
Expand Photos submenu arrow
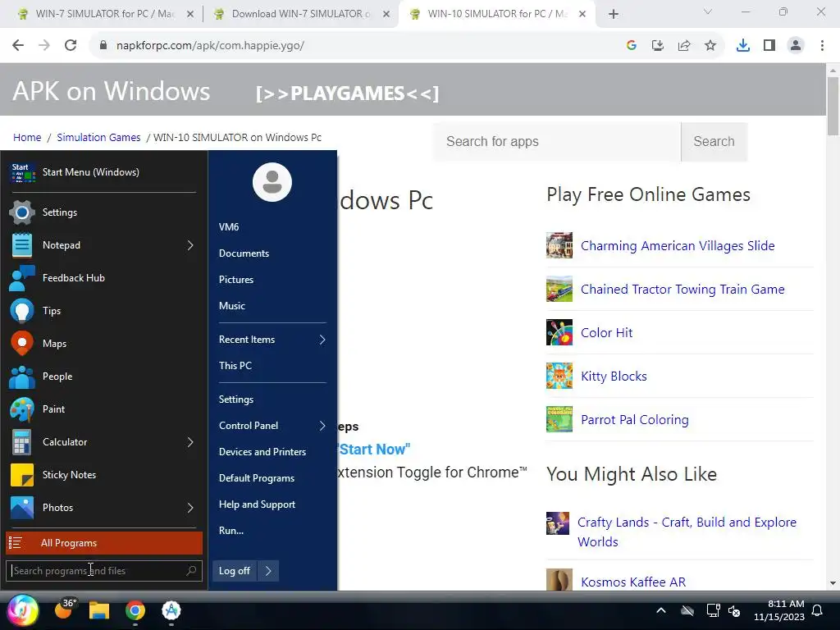(190, 507)
